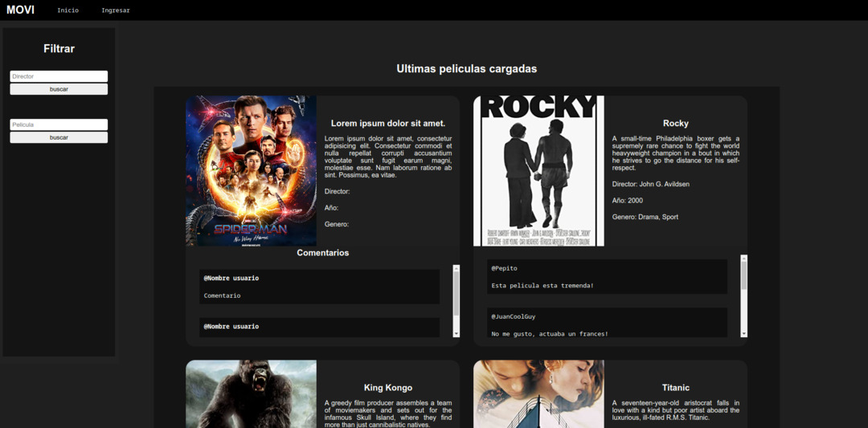868x428 pixels.
Task: Click the Rocky card title
Action: [x=676, y=124]
